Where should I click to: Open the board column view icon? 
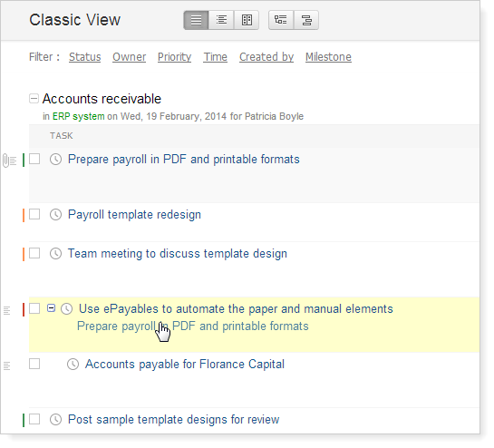pyautogui.click(x=247, y=20)
